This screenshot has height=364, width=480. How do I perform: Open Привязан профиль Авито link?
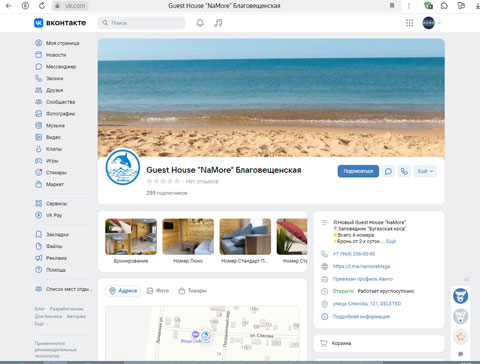pyautogui.click(x=363, y=279)
